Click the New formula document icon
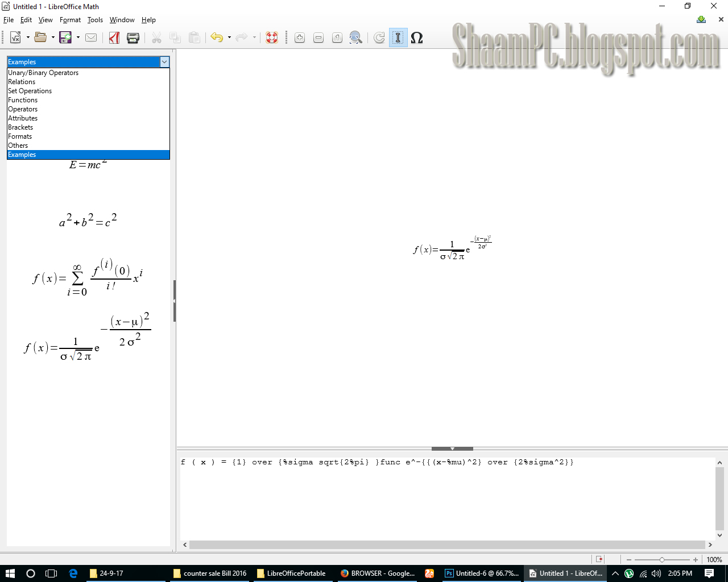Screen dimensions: 728x582 pos(15,38)
